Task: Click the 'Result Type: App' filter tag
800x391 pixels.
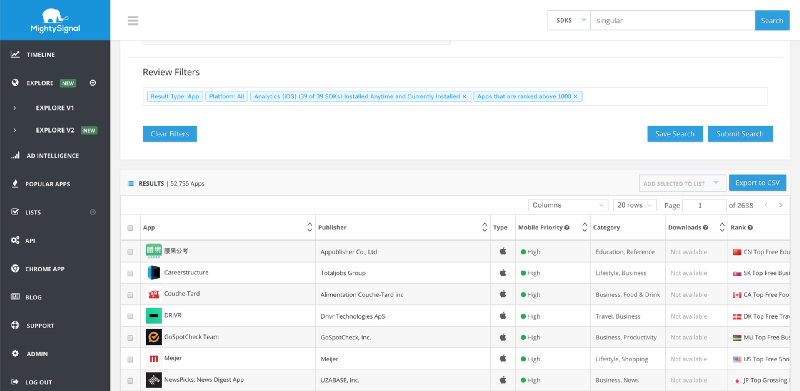Action: click(x=175, y=96)
